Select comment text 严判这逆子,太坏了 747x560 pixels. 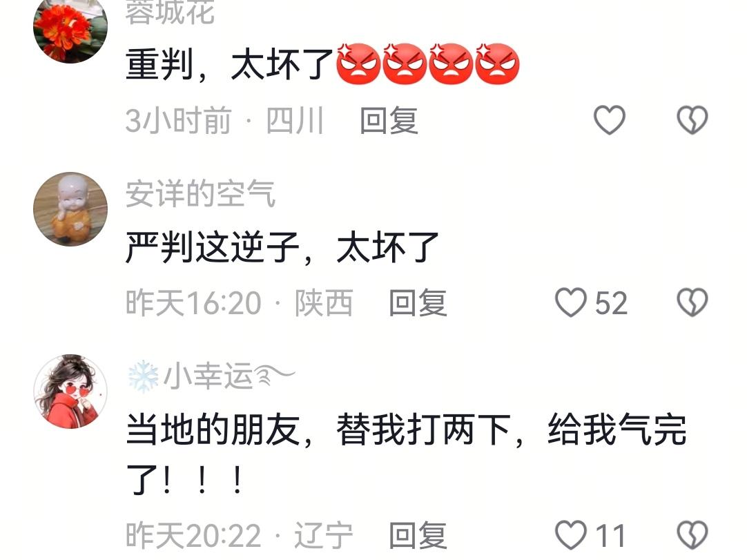click(x=282, y=247)
